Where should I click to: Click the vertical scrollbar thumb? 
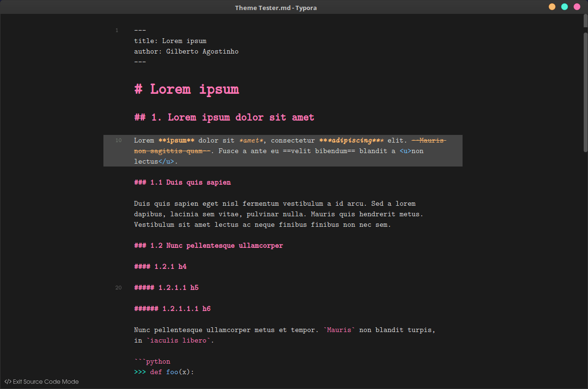tap(585, 92)
